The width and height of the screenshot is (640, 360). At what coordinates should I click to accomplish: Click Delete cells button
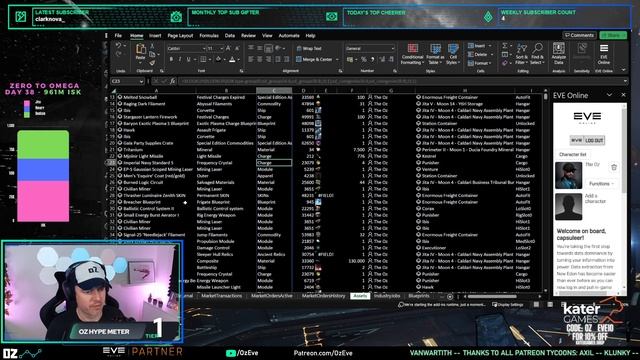pos(479,54)
